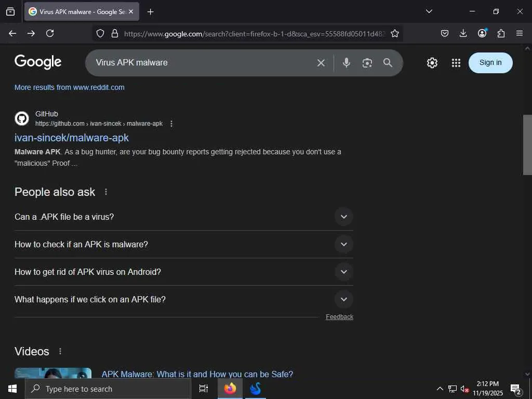532x399 pixels.
Task: Open 'APK Malware: What is it' video link
Action: [x=197, y=374]
